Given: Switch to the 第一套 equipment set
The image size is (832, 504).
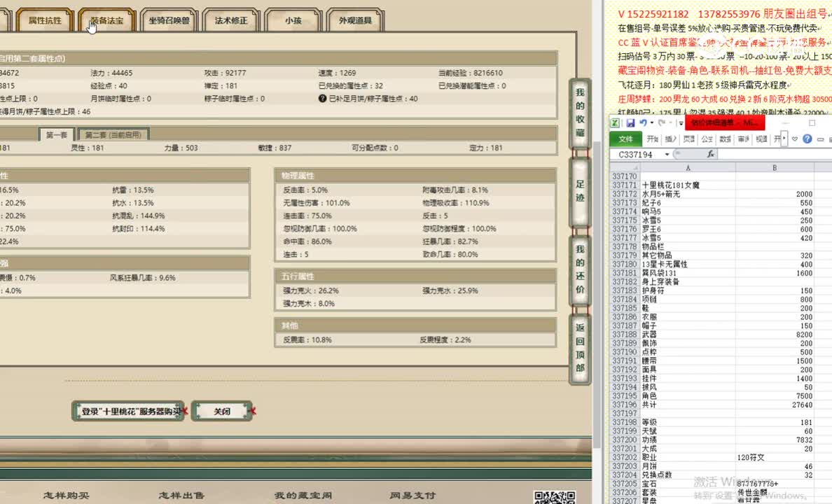Looking at the screenshot, I should (56, 134).
